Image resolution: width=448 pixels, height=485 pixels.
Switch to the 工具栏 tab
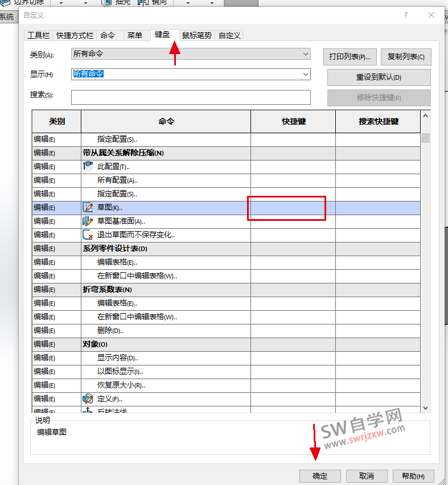pos(38,35)
